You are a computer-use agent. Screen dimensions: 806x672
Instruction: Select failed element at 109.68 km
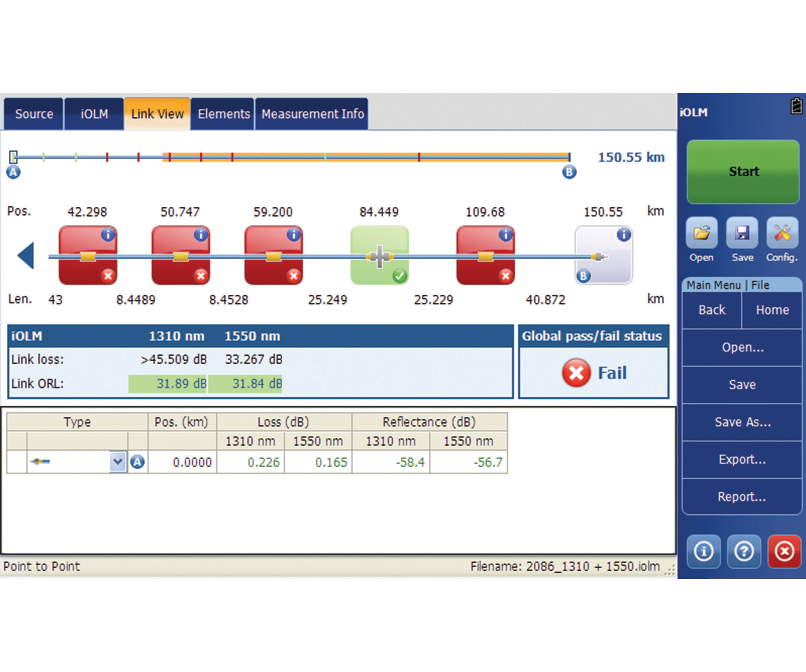point(485,256)
